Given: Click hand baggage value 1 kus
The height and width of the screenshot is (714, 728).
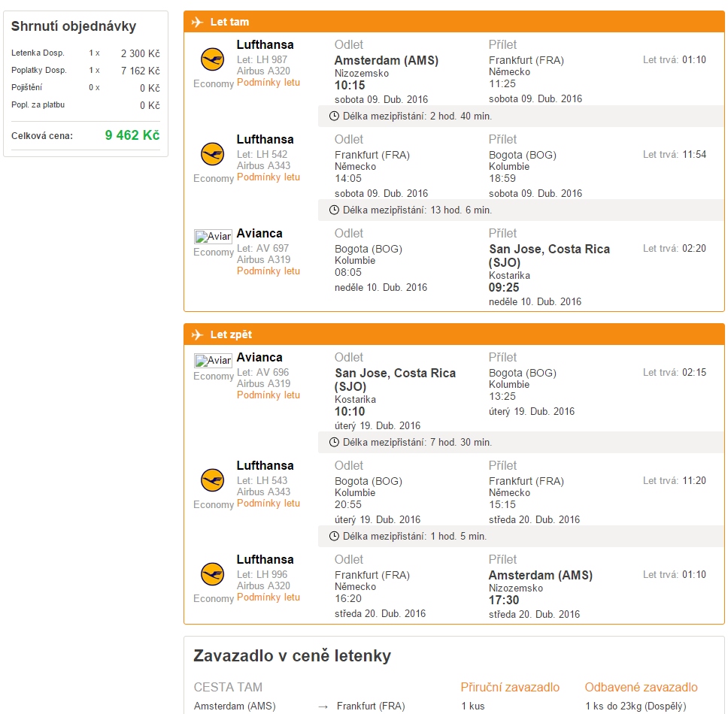Looking at the screenshot, I should coord(472,706).
